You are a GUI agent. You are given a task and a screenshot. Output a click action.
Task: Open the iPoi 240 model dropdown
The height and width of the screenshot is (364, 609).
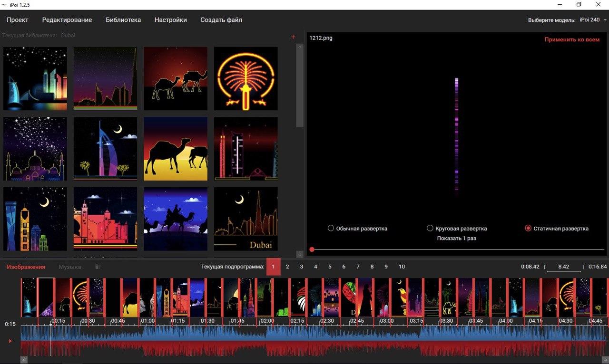tap(593, 20)
